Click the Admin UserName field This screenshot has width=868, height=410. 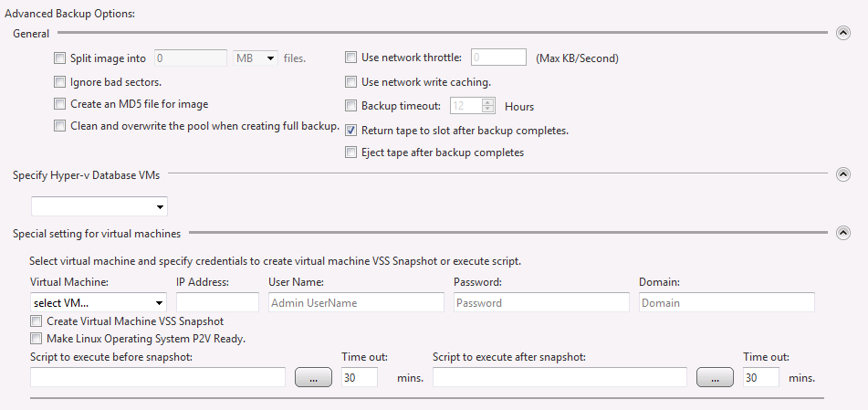point(356,302)
